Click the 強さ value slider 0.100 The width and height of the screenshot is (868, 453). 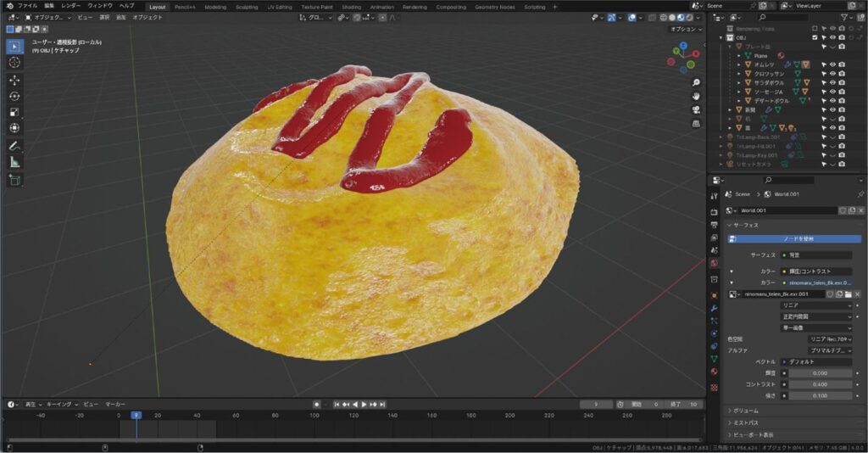[821, 396]
